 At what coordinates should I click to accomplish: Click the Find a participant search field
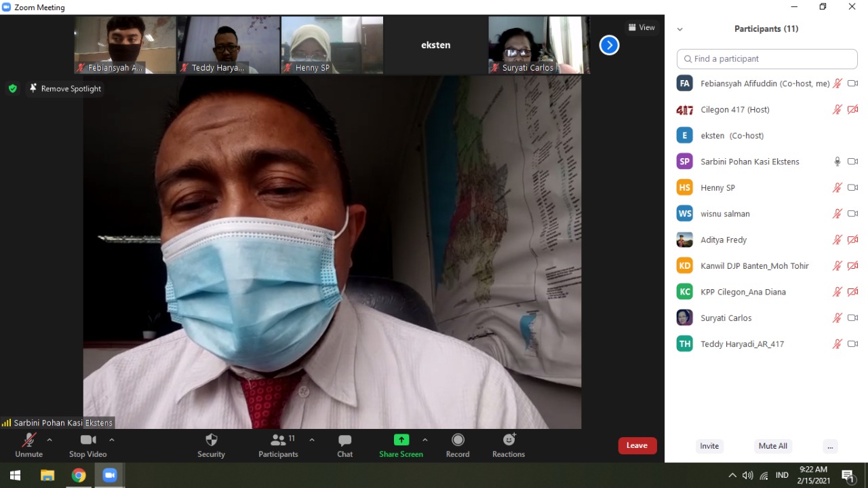coord(766,59)
